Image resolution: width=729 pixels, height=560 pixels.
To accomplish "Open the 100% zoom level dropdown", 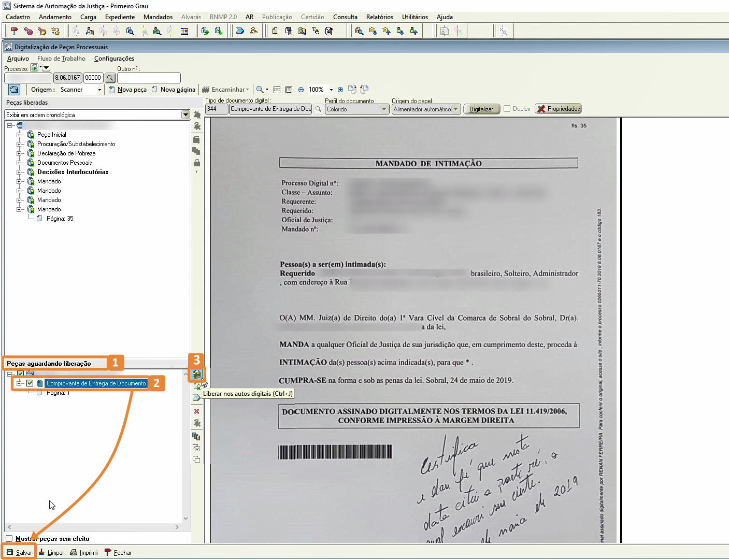I will 331,90.
